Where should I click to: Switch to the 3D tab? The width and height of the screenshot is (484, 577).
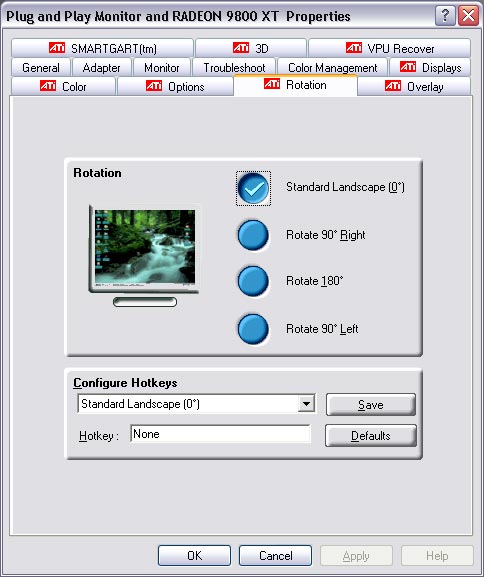251,48
